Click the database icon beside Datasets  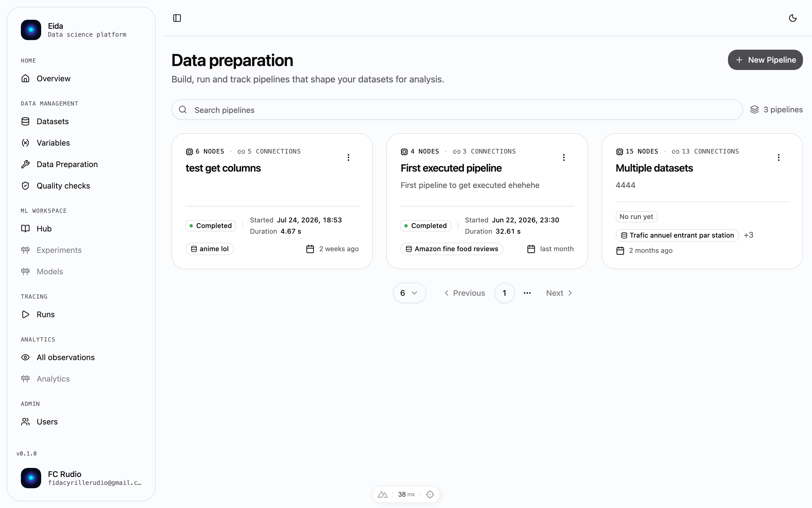pyautogui.click(x=25, y=121)
